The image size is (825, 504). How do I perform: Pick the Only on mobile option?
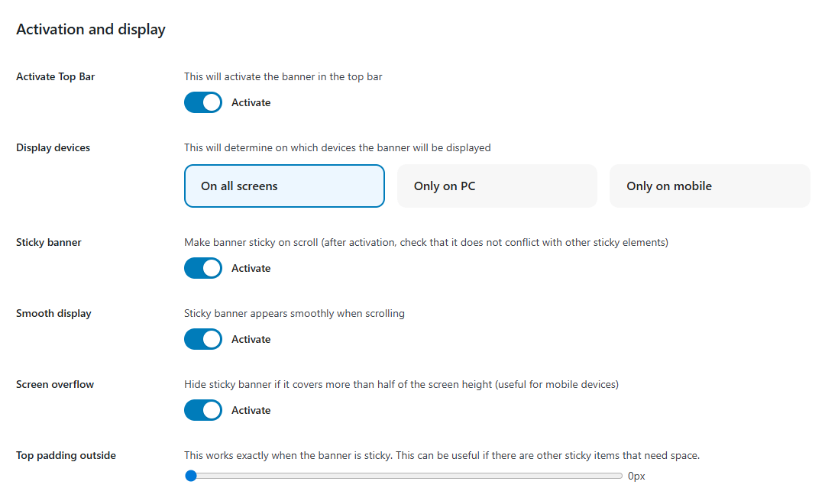(709, 186)
